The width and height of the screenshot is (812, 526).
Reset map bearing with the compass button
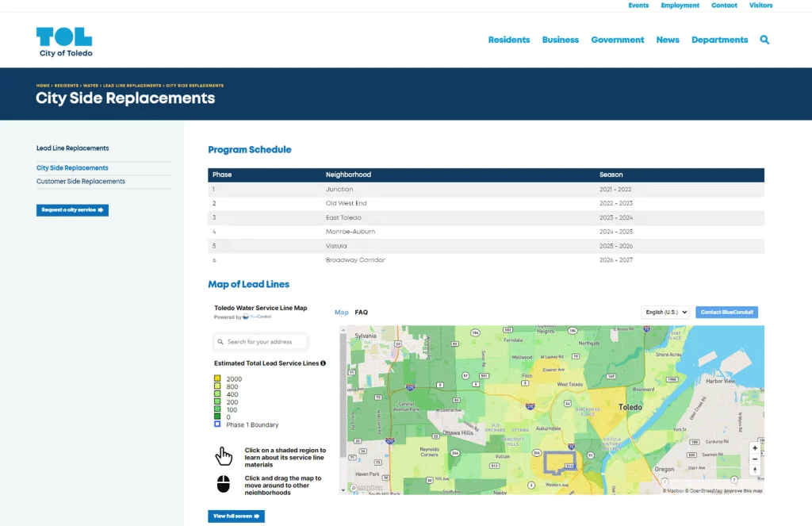pos(755,470)
